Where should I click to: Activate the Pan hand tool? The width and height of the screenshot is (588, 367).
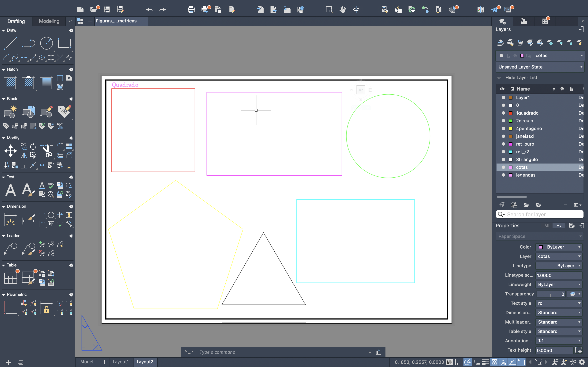pyautogui.click(x=343, y=9)
